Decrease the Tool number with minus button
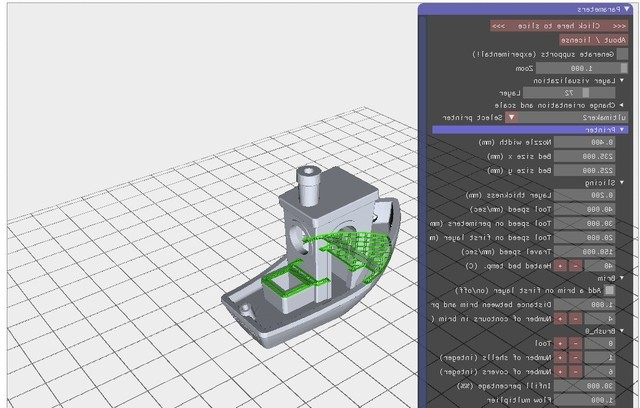Screen dimensions: 640x408 coord(575,343)
